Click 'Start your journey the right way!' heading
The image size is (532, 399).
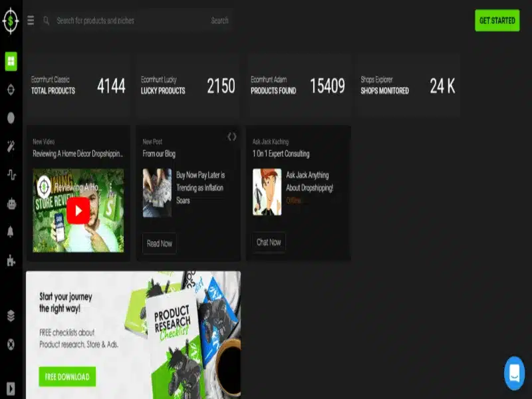coord(66,303)
